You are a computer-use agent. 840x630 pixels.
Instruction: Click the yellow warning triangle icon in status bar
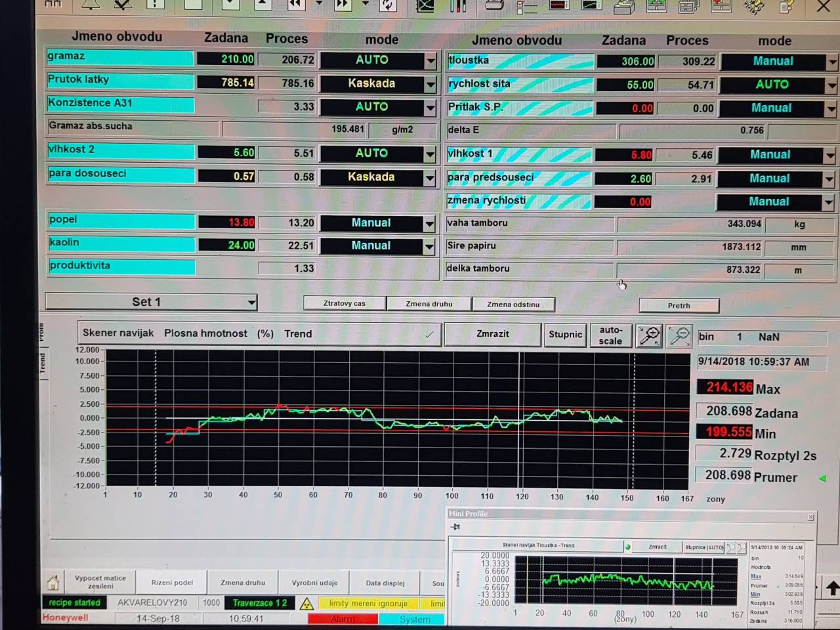click(x=306, y=604)
